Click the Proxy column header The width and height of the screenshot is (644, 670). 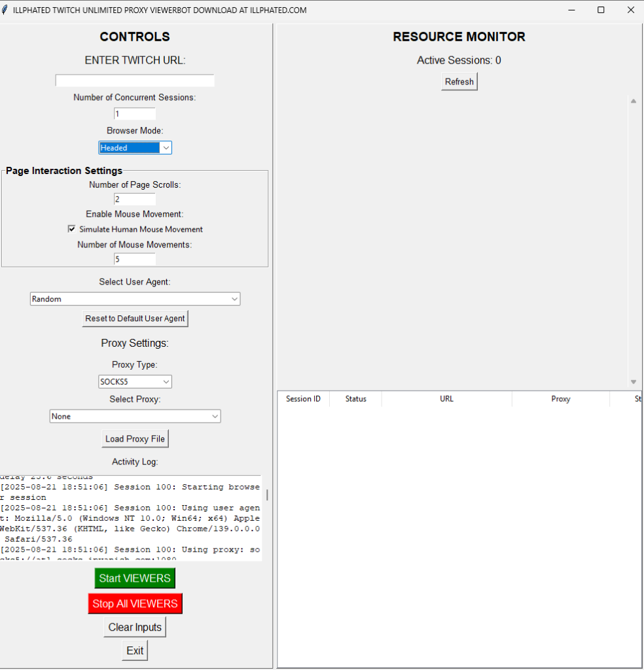[561, 398]
